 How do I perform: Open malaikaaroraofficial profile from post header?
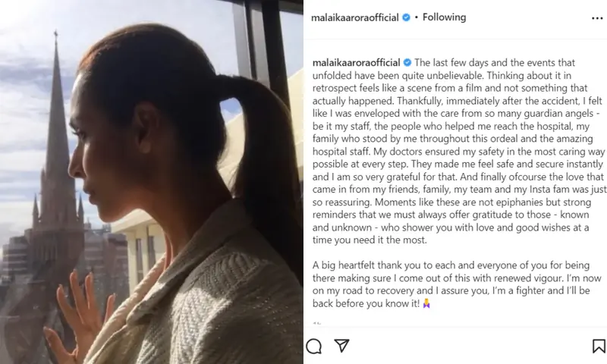[x=354, y=17]
